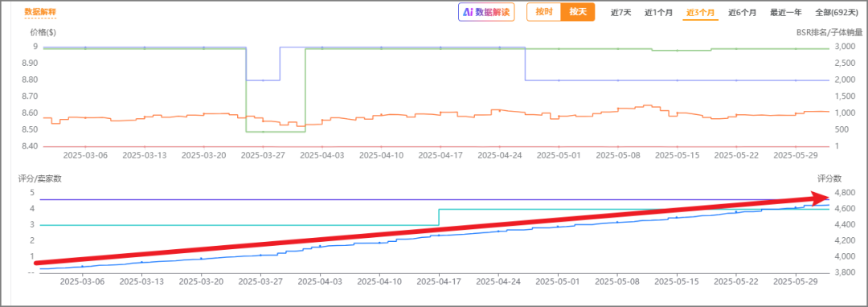Select the 最近一年 time range
The height and width of the screenshot is (307, 868).
[786, 12]
